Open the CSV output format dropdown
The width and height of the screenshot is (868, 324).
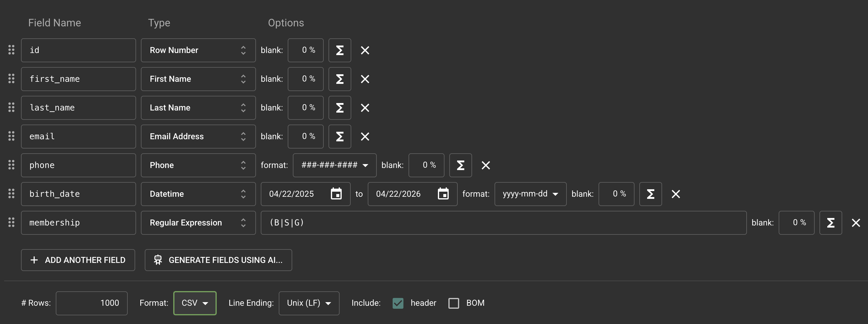pyautogui.click(x=195, y=303)
